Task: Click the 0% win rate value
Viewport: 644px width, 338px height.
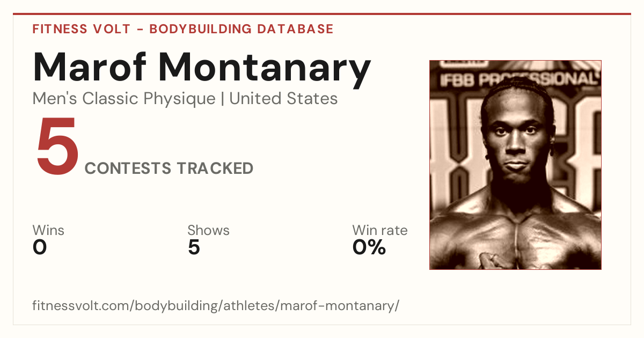Action: (369, 247)
